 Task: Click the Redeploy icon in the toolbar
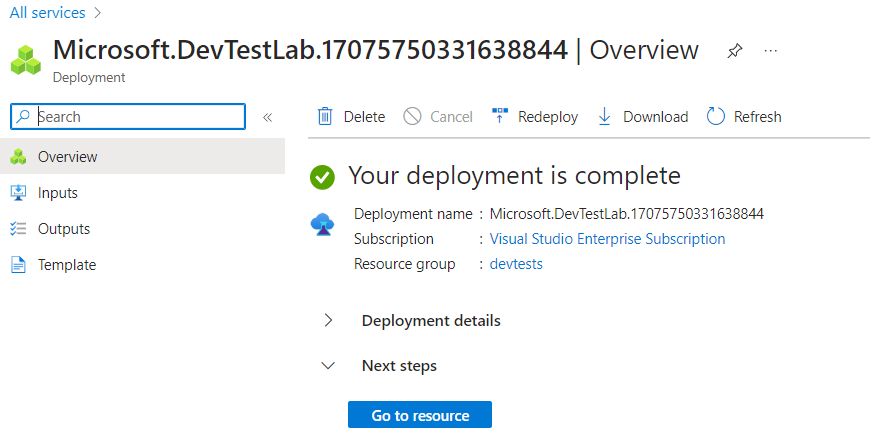tap(500, 117)
